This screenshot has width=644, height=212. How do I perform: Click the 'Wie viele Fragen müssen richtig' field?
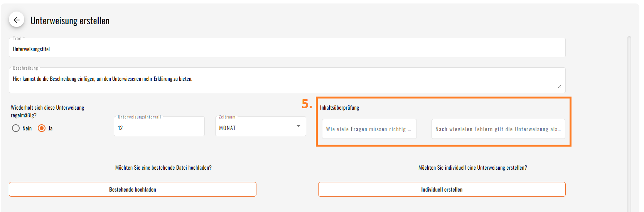(x=369, y=129)
